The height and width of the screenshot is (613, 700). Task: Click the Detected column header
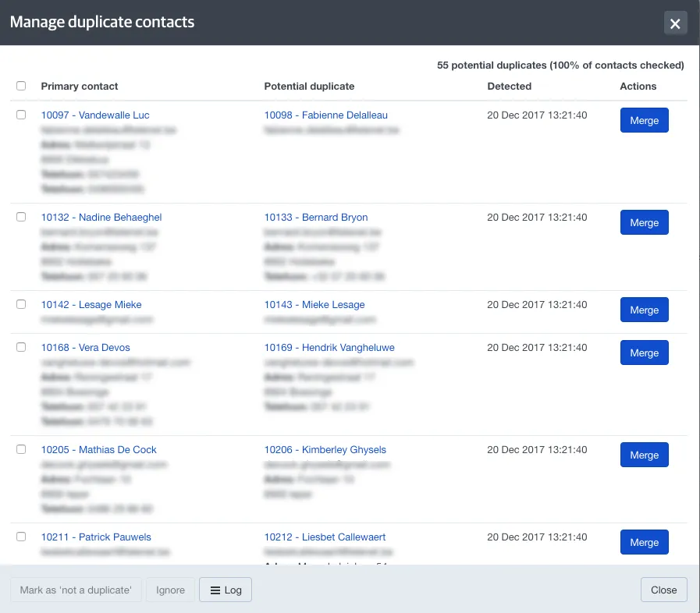pos(510,86)
